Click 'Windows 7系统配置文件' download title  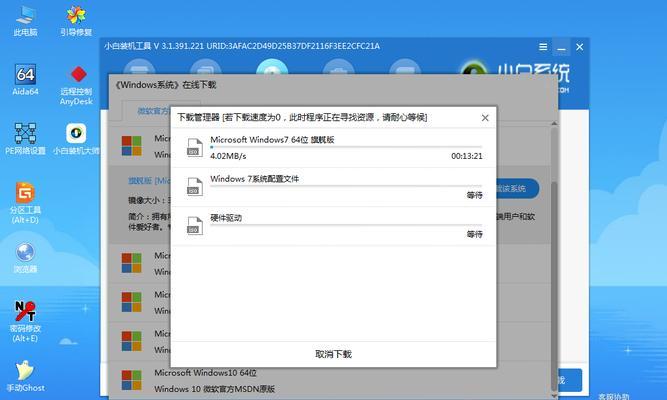254,179
